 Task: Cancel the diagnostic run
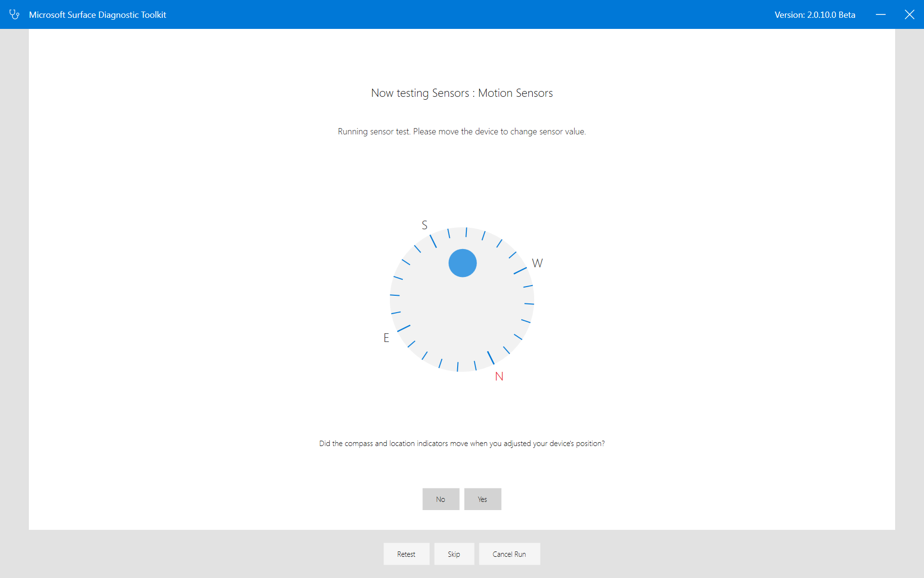click(509, 554)
